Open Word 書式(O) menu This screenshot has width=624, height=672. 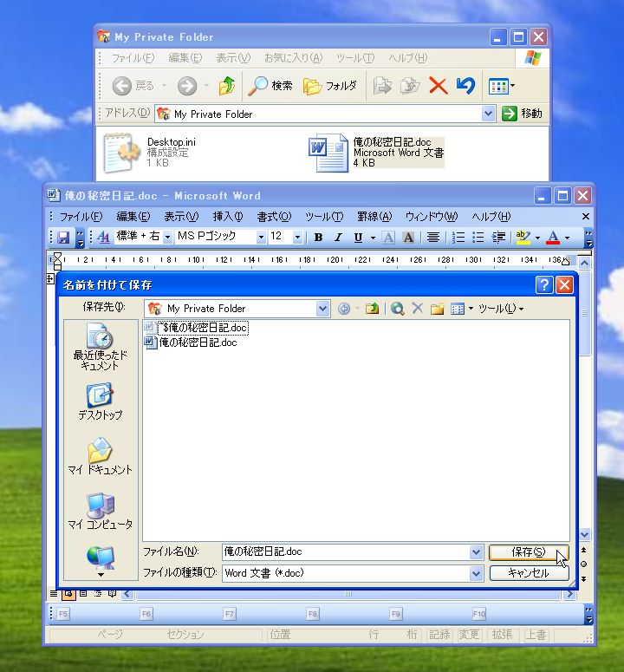click(x=274, y=217)
